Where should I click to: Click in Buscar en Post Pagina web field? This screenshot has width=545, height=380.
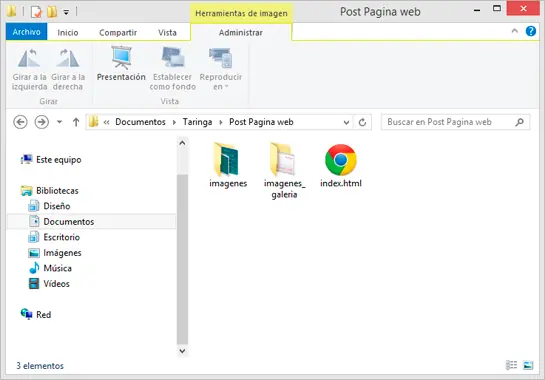click(455, 122)
